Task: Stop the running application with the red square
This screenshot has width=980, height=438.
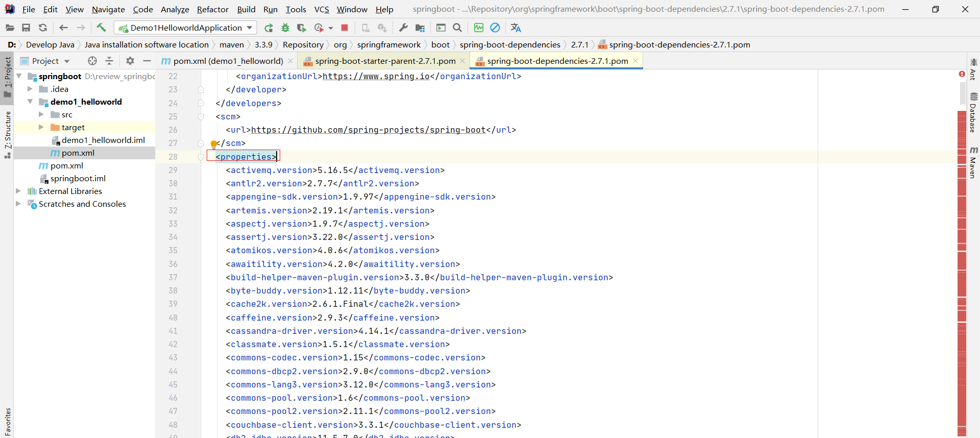Action: point(345,28)
